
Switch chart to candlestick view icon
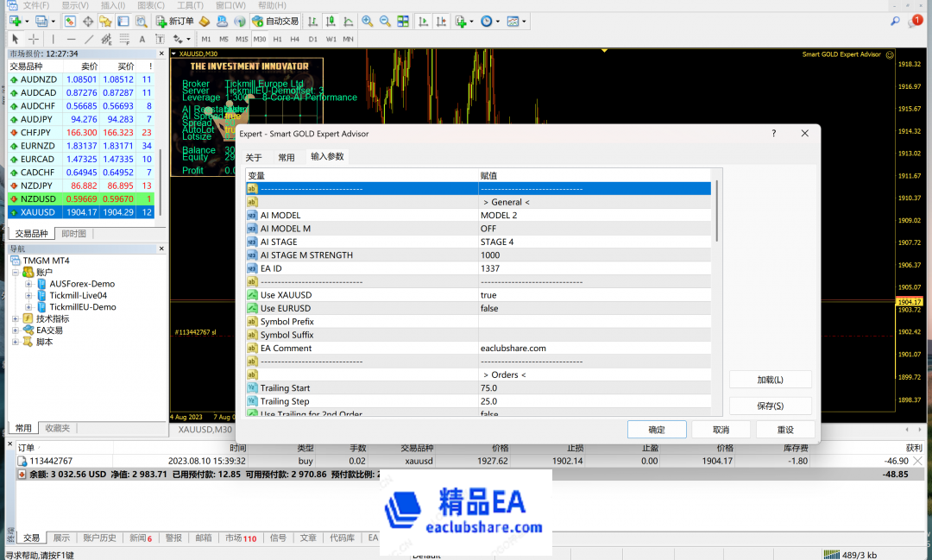pyautogui.click(x=329, y=21)
